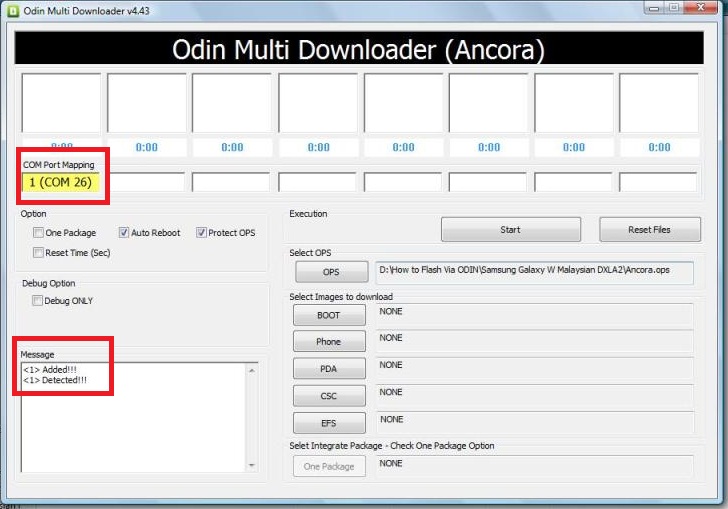Enable Reset Time (Sec) checkbox
This screenshot has width=728, height=509.
point(39,253)
